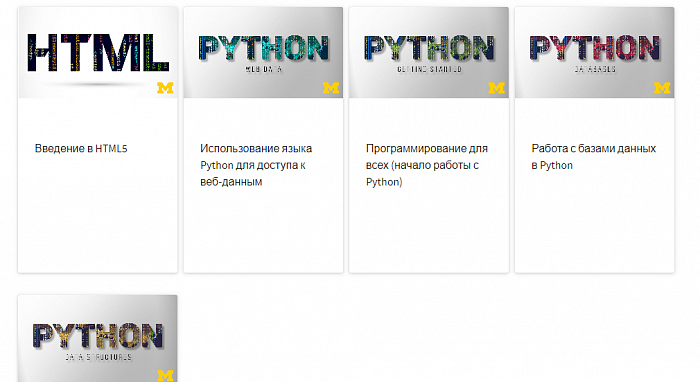Viewport: 700px width, 382px height.
Task: Open Работа с базами данных в Python
Action: pyautogui.click(x=594, y=157)
